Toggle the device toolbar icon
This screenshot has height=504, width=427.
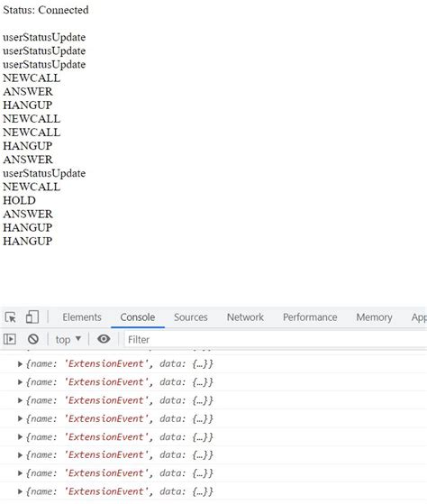click(x=32, y=317)
